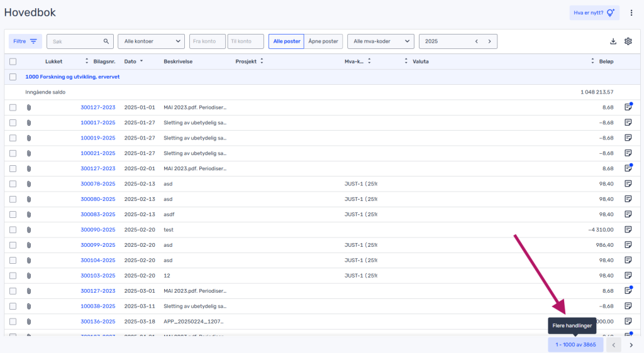Viewport: 644px width, 353px height.
Task: Check the box for voucher 300083-2025
Action: coord(13,214)
